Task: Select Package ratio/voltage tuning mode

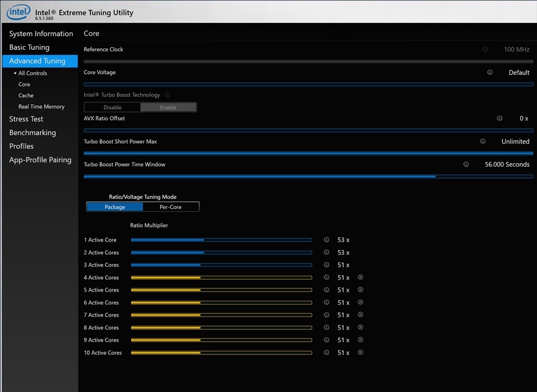Action: pos(115,207)
